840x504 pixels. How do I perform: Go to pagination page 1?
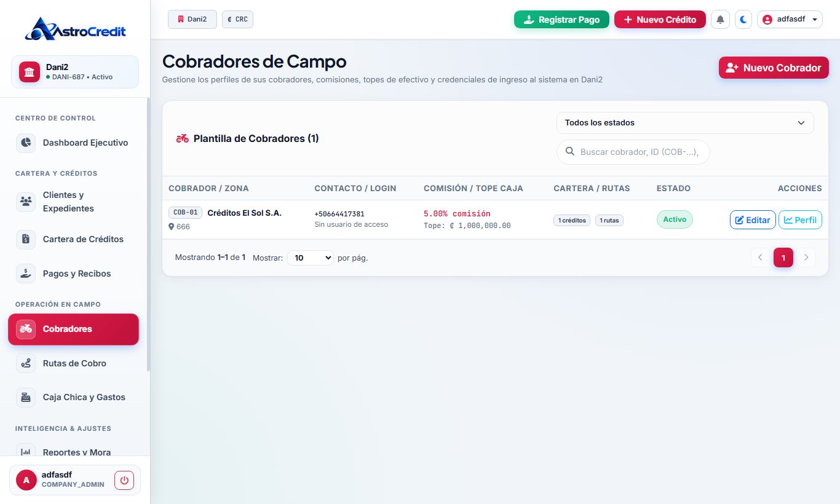point(783,258)
